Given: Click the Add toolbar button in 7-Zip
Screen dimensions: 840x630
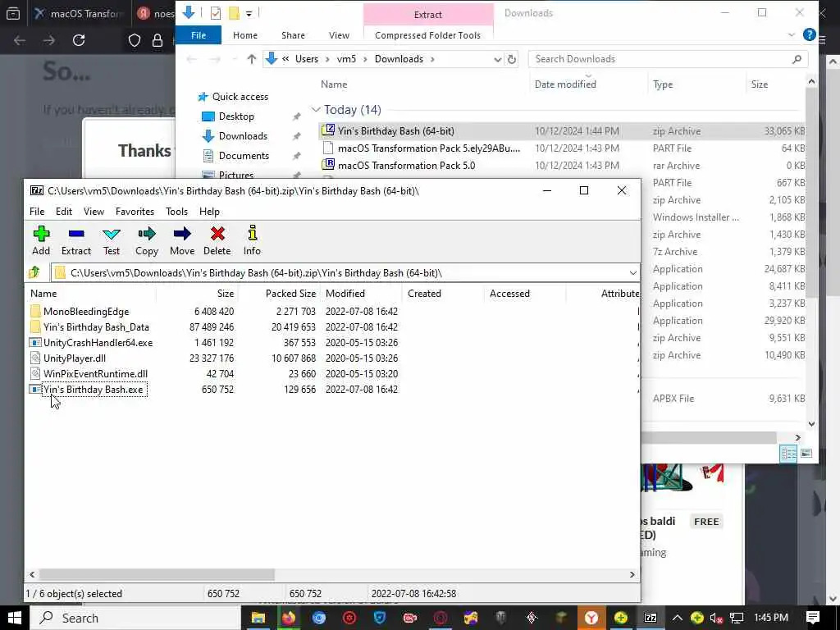Looking at the screenshot, I should [41, 240].
